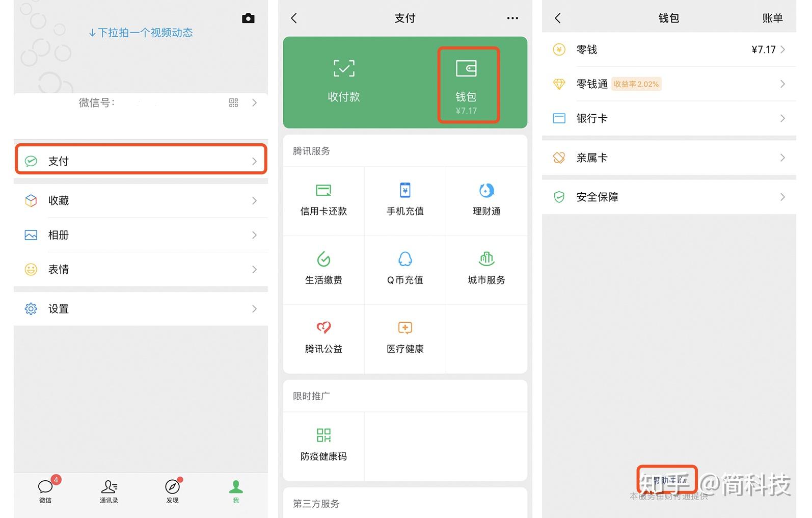Screen dimensions: 812x518
Task: Open the 银行卡 bank cards row
Action: click(669, 118)
